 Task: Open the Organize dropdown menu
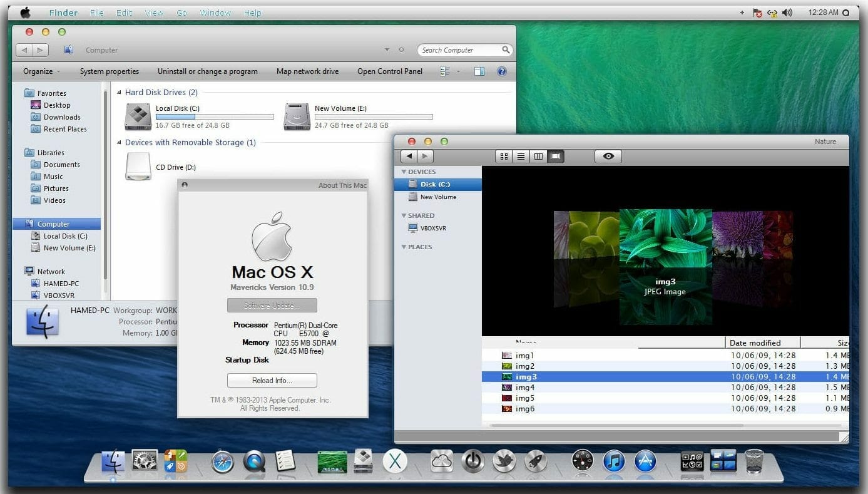pyautogui.click(x=41, y=71)
